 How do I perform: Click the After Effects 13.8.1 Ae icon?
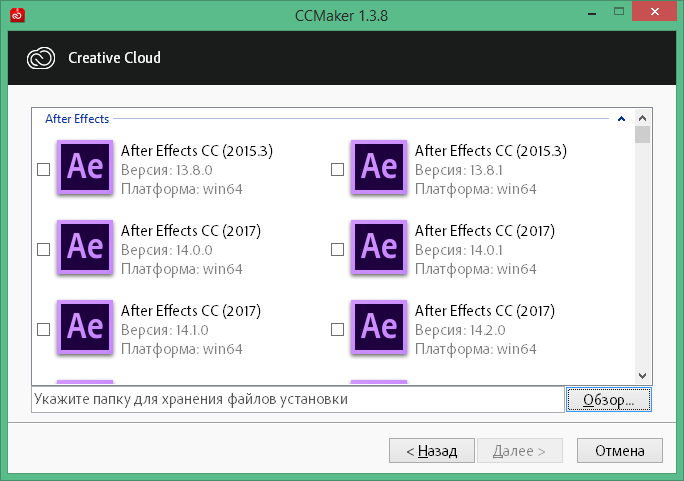tap(379, 167)
